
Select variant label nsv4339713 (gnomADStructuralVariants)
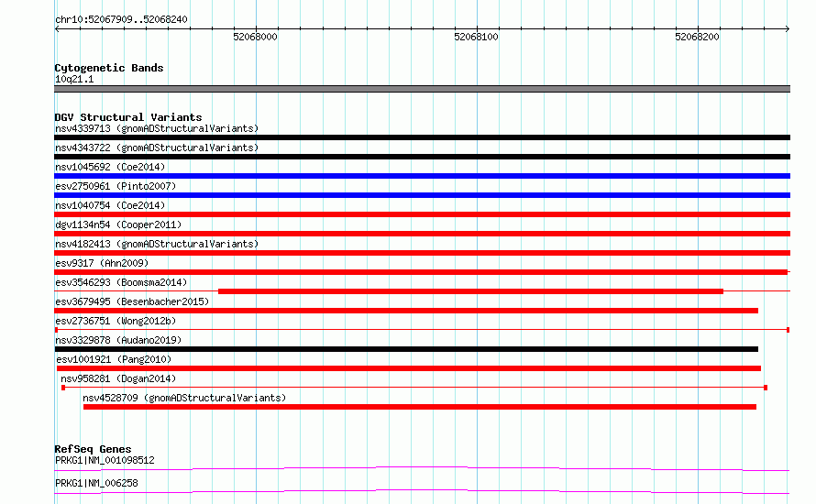coord(157,128)
